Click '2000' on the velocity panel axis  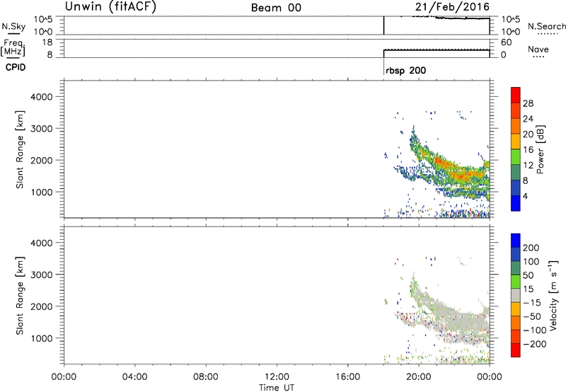42,306
